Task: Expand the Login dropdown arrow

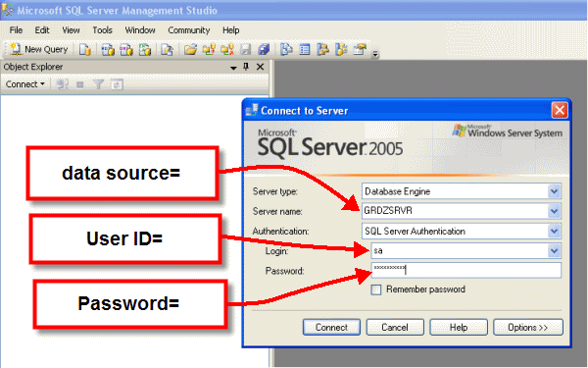Action: [x=554, y=250]
